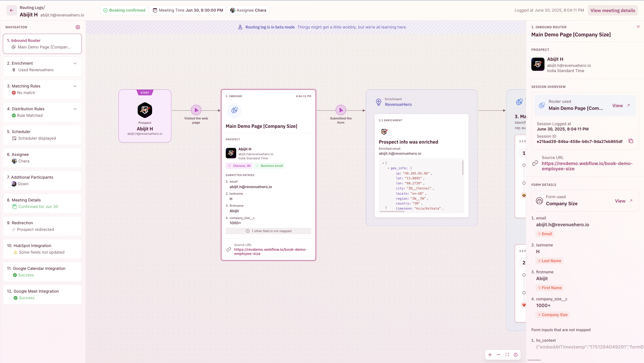Click the enrichment JSON horizontal scrollbar
Viewport: 644px width, 363px height.
point(392,212)
